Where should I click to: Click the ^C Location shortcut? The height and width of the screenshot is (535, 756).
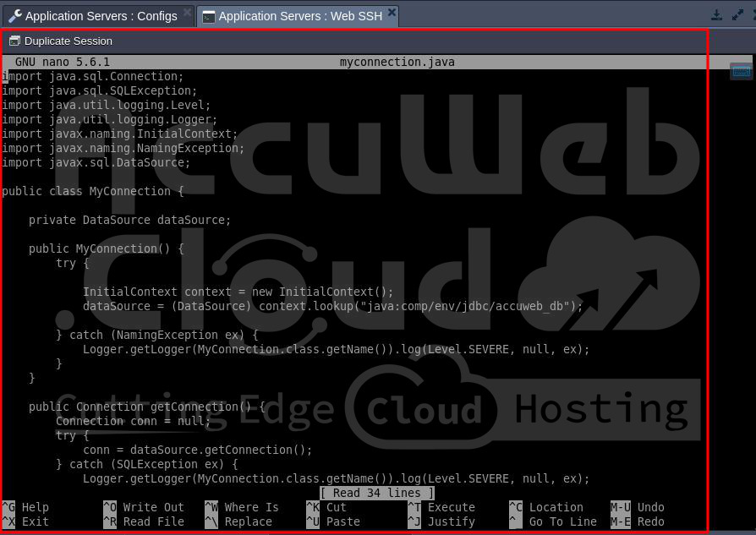(x=546, y=507)
